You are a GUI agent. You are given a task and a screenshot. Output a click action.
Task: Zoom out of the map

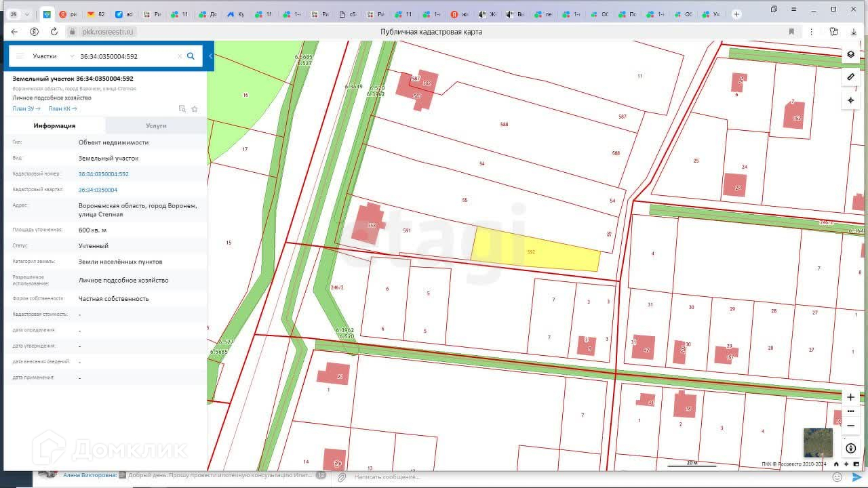[x=851, y=426]
